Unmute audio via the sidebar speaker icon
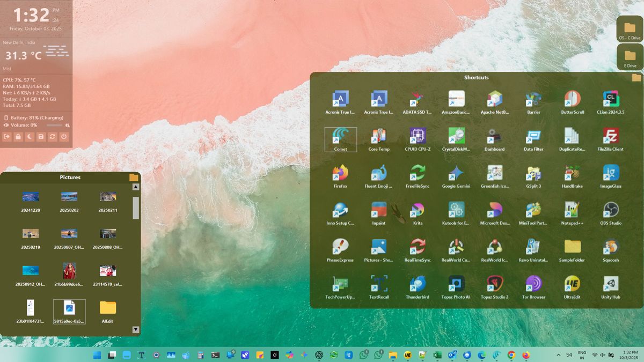Screen dimensions: 644x362 pos(6,125)
